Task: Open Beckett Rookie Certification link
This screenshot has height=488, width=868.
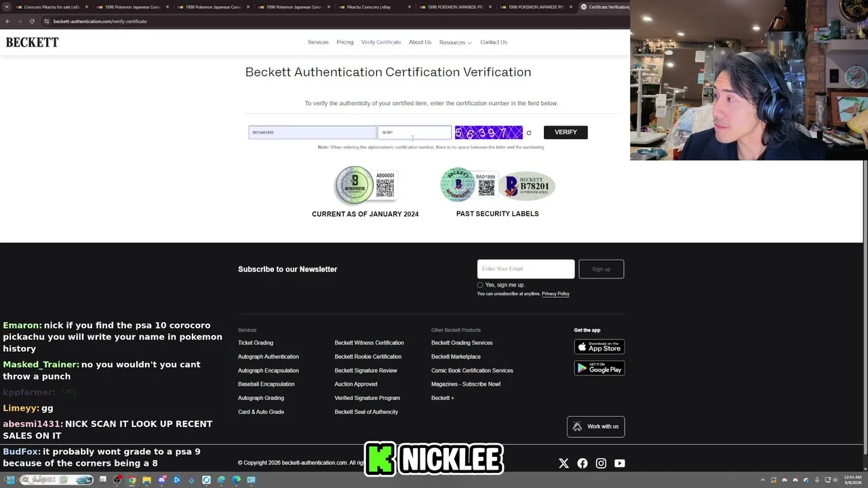Action: click(368, 357)
